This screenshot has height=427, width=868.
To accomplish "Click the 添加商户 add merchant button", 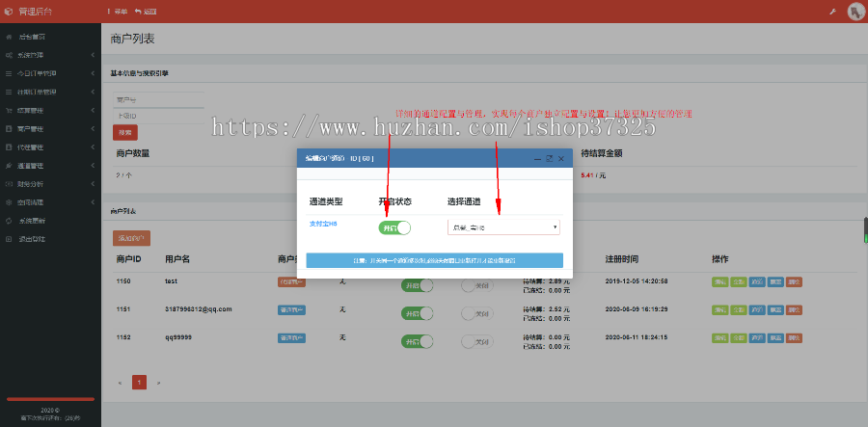I will 131,238.
